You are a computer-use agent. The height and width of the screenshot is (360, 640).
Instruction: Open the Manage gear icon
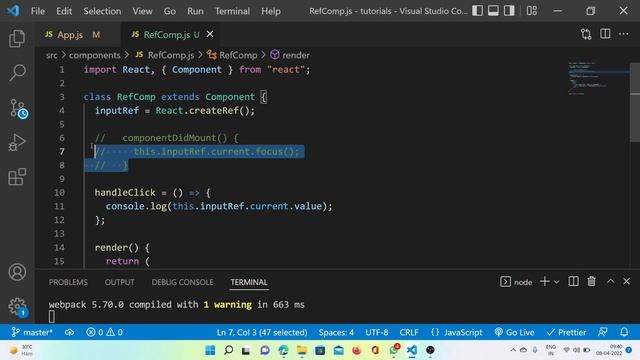pyautogui.click(x=18, y=307)
